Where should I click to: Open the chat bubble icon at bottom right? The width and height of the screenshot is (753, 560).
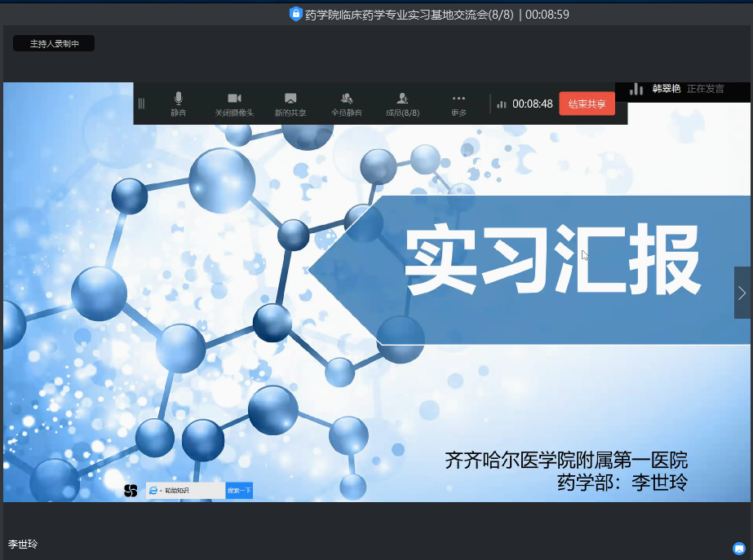[739, 549]
